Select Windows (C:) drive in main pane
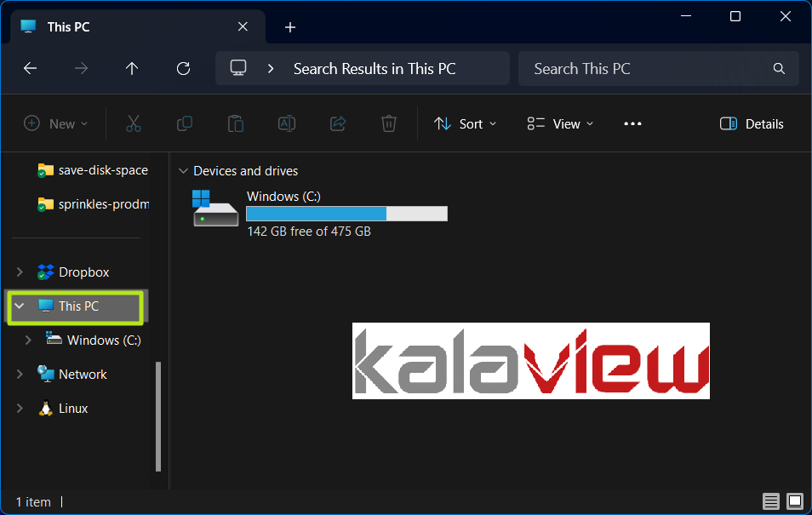 tap(319, 213)
